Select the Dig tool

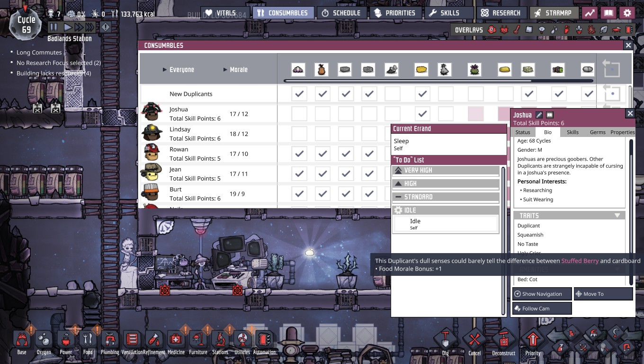[445, 343]
